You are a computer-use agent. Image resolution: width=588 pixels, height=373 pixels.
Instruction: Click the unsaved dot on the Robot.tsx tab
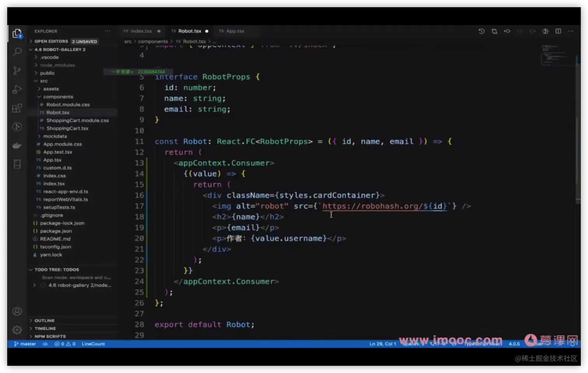tap(207, 31)
